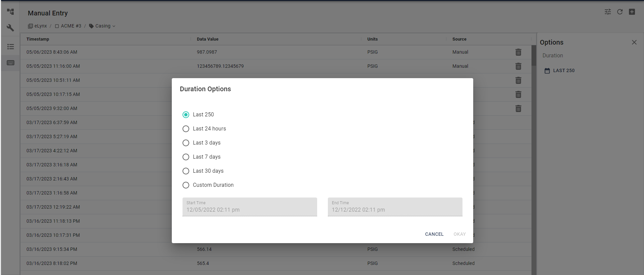644x275 pixels.
Task: Click Scheduled source in 9:15:34 PM row
Action: tap(463, 249)
